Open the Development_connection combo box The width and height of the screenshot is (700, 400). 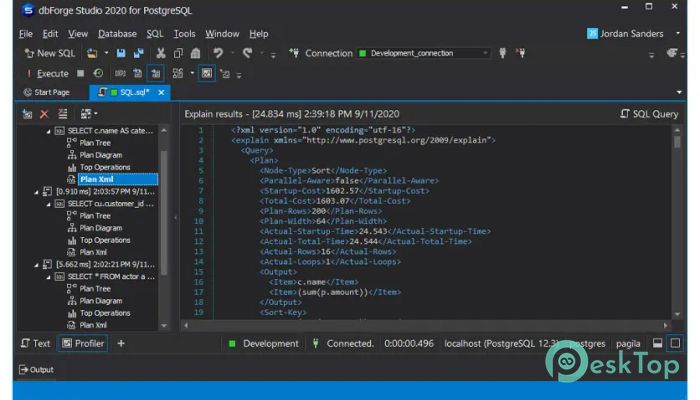pos(423,53)
